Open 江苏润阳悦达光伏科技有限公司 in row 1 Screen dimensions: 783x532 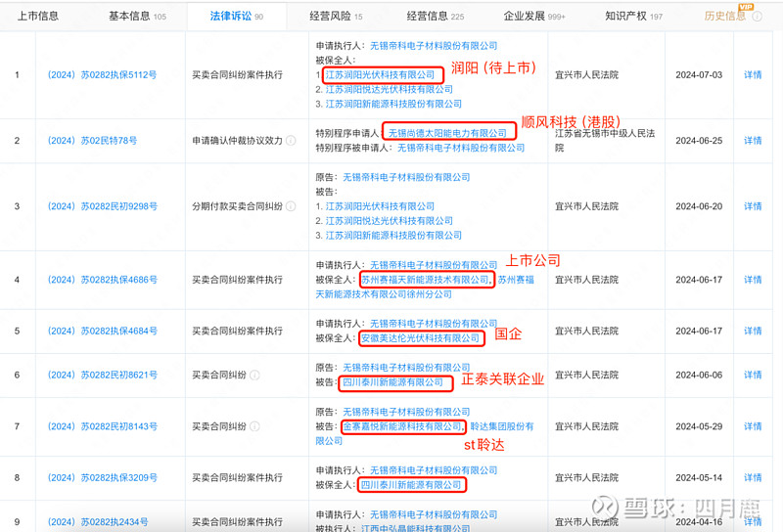click(389, 89)
